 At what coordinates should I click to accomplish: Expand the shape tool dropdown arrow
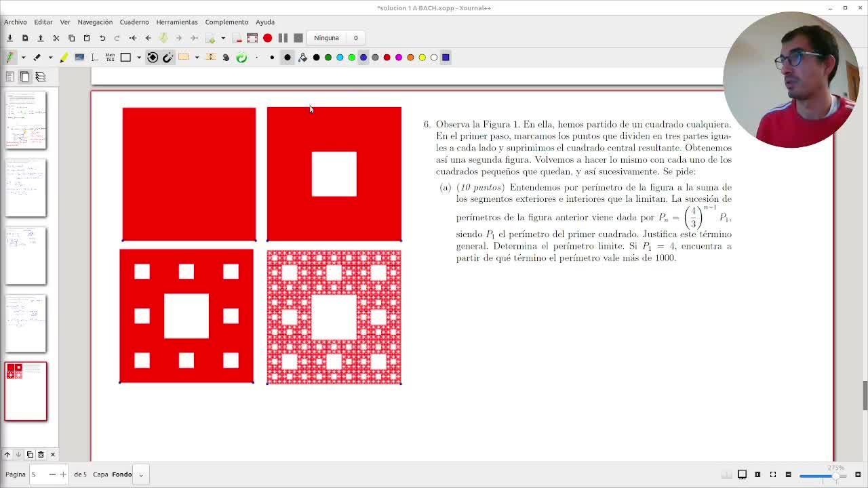pos(138,58)
